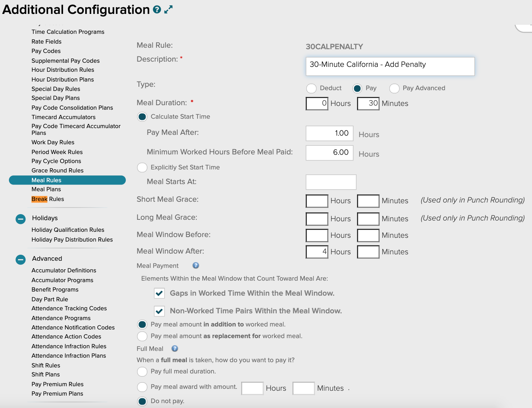Click Meal Window Before Hours field
This screenshot has height=408, width=532.
point(317,236)
